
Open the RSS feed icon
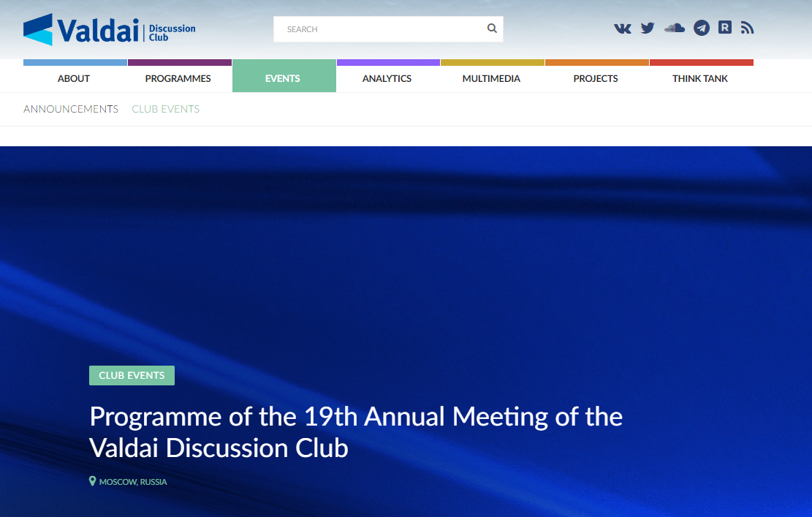[x=747, y=29]
